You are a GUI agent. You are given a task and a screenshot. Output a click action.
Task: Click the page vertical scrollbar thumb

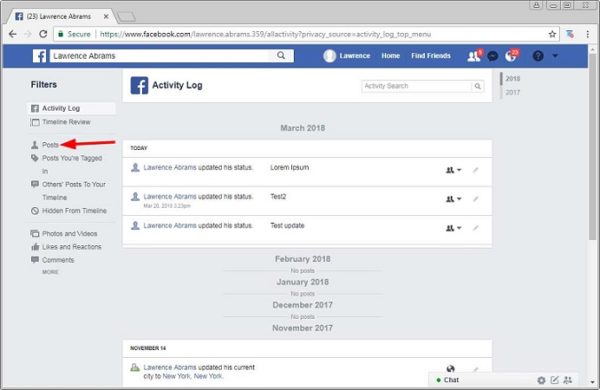click(593, 147)
